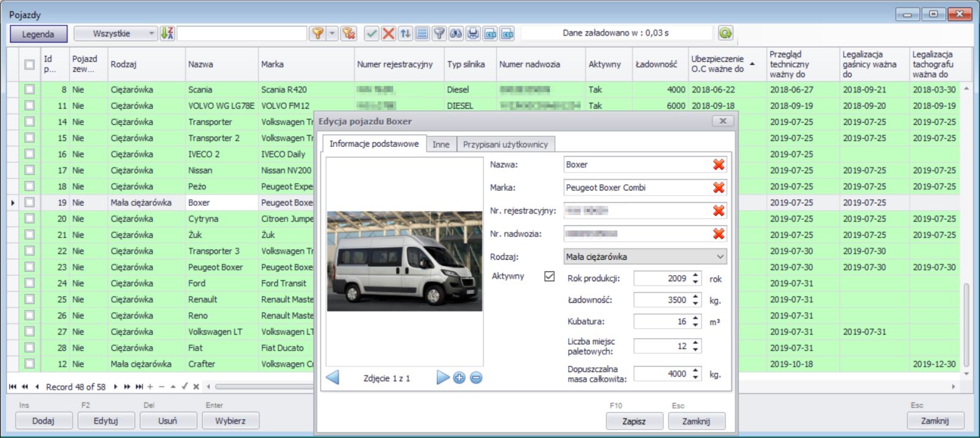Tick the checkbox for the Scania row

click(x=29, y=89)
